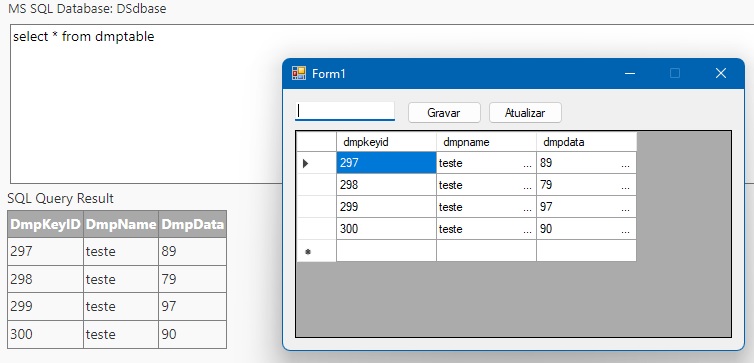Click the Gravar button
The height and width of the screenshot is (363, 754).
[x=444, y=113]
